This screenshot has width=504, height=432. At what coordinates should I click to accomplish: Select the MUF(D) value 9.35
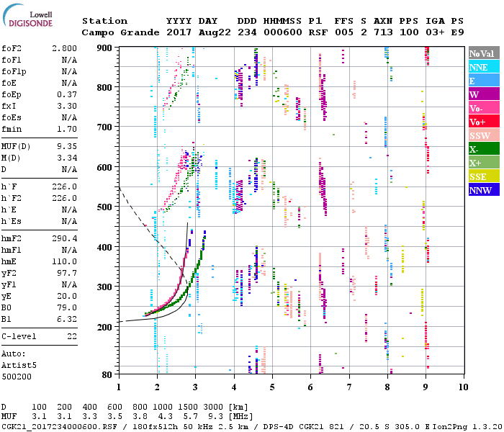pyautogui.click(x=66, y=146)
